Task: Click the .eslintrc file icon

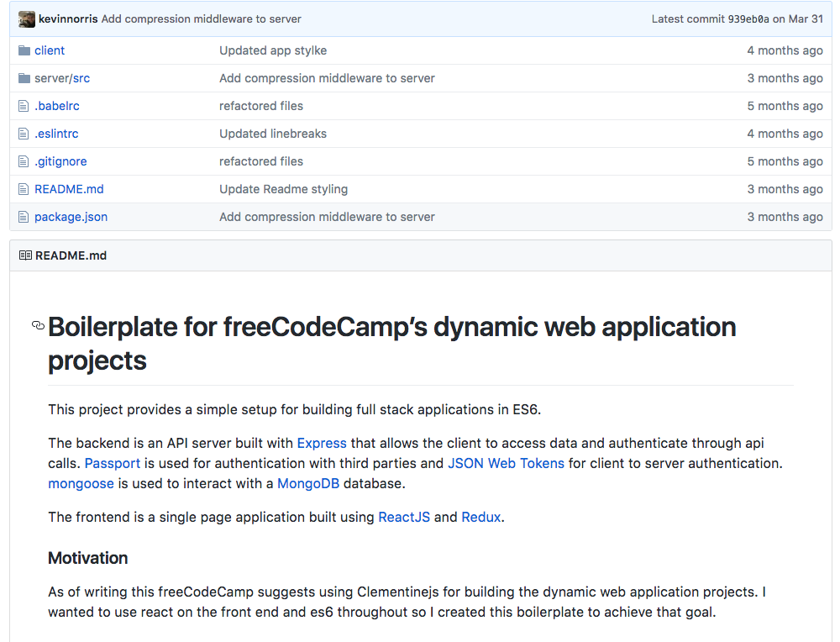Action: click(24, 134)
